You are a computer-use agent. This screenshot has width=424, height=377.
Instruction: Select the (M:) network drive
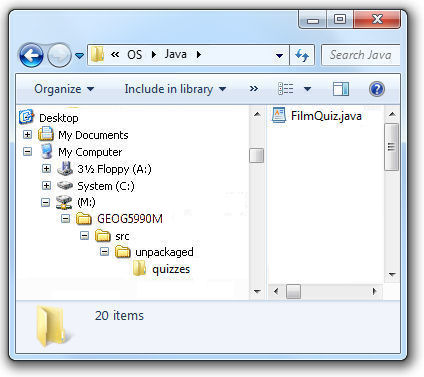point(86,202)
